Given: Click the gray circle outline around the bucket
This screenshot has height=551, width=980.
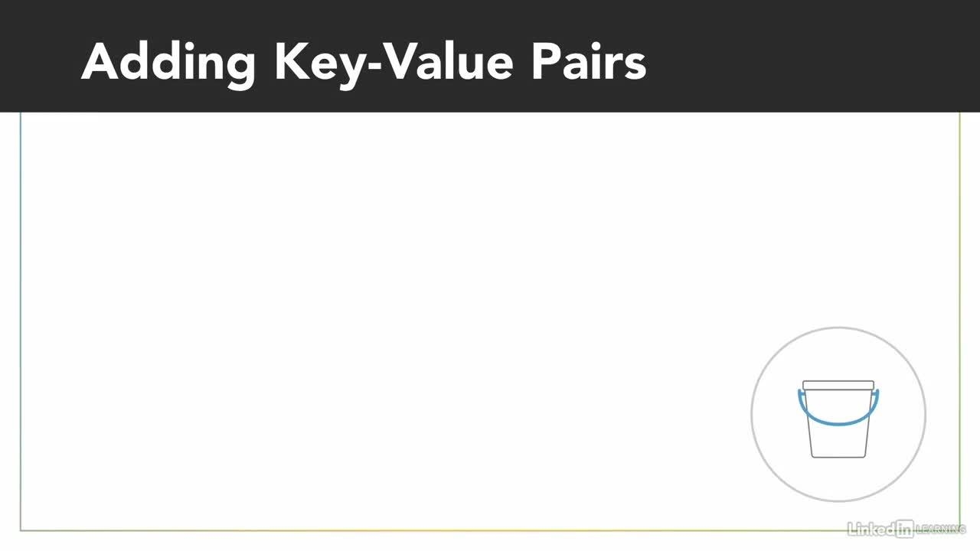Looking at the screenshot, I should pos(752,414).
